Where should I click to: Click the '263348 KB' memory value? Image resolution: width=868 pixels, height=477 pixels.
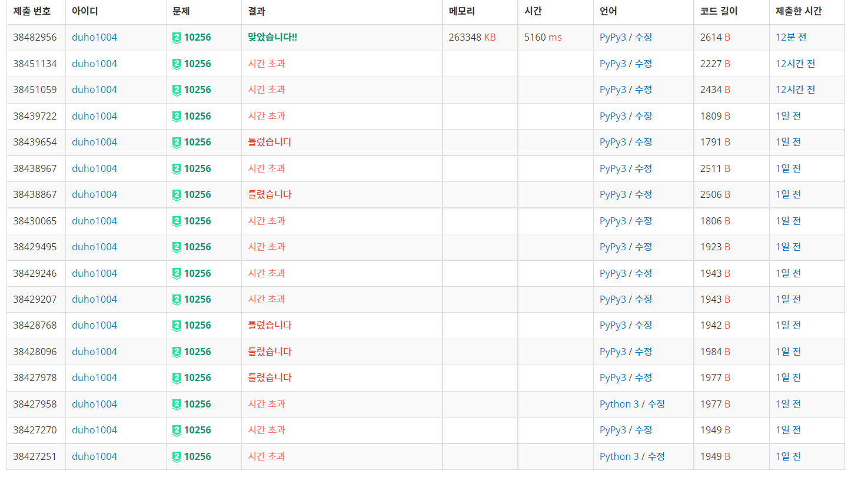click(472, 37)
